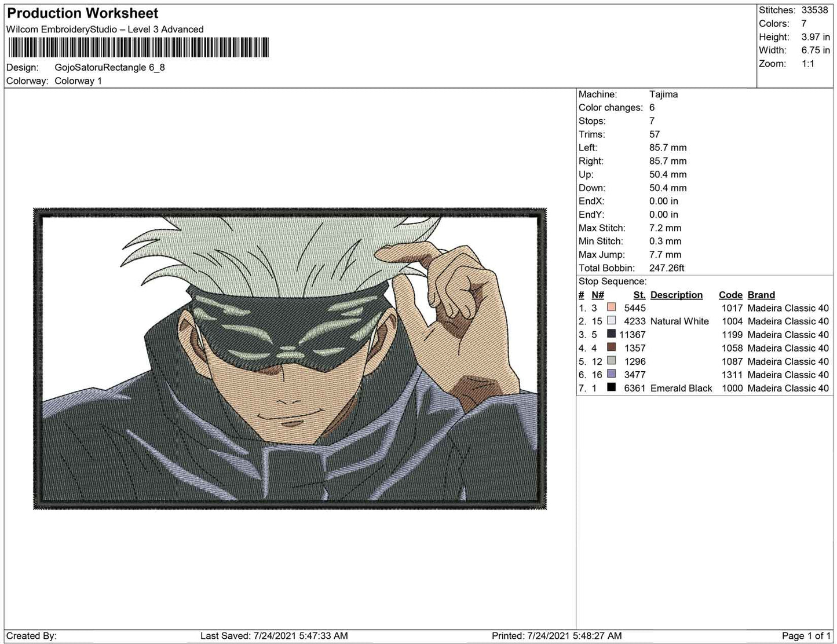Screen dimensions: 837x644
Task: Click the St. column header
Action: [x=639, y=295]
